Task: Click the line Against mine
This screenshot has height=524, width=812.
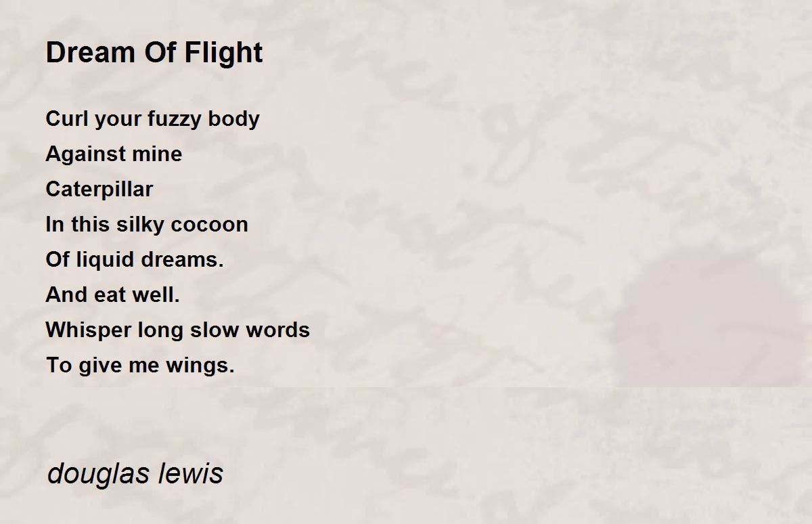Action: (x=114, y=154)
